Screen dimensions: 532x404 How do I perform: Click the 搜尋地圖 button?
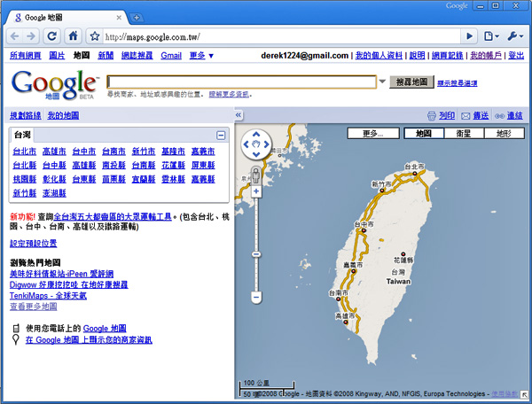(411, 82)
